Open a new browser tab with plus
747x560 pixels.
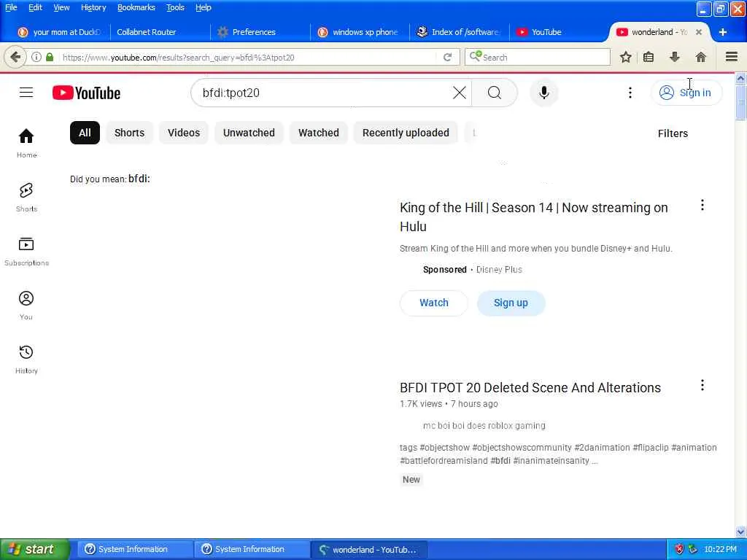[722, 32]
